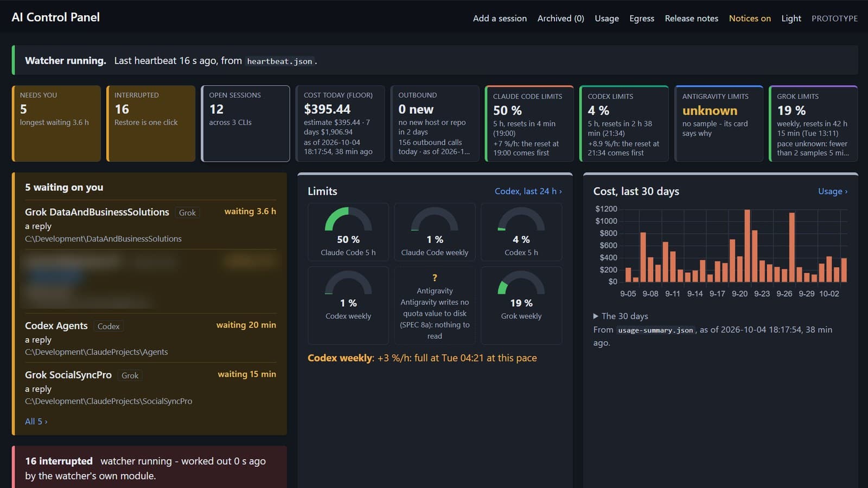Select the Needs You summary card

coord(56,124)
